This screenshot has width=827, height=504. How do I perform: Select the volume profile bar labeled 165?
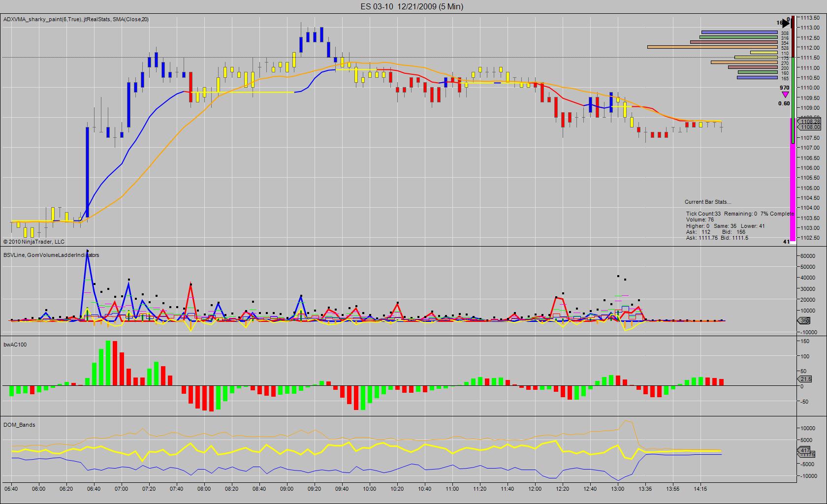pos(757,78)
